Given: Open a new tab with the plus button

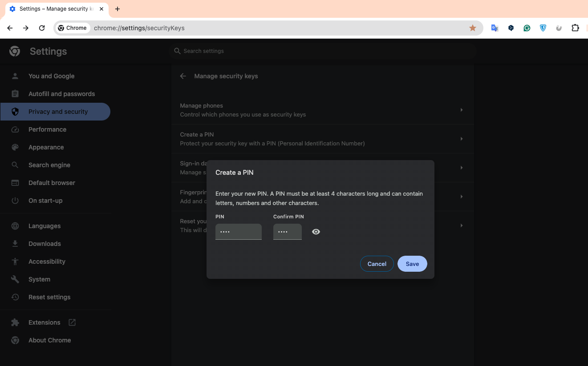Looking at the screenshot, I should click(118, 9).
